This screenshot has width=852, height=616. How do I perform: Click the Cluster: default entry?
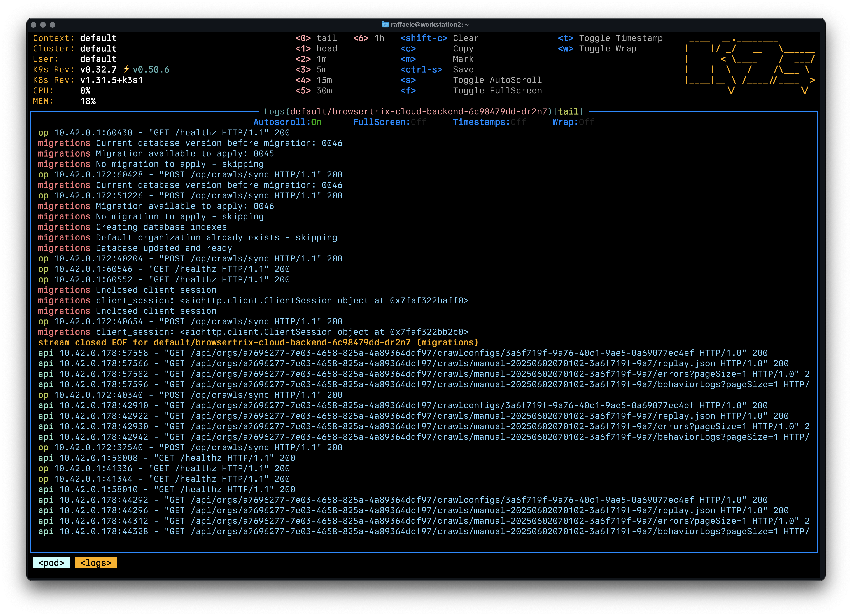coord(75,48)
